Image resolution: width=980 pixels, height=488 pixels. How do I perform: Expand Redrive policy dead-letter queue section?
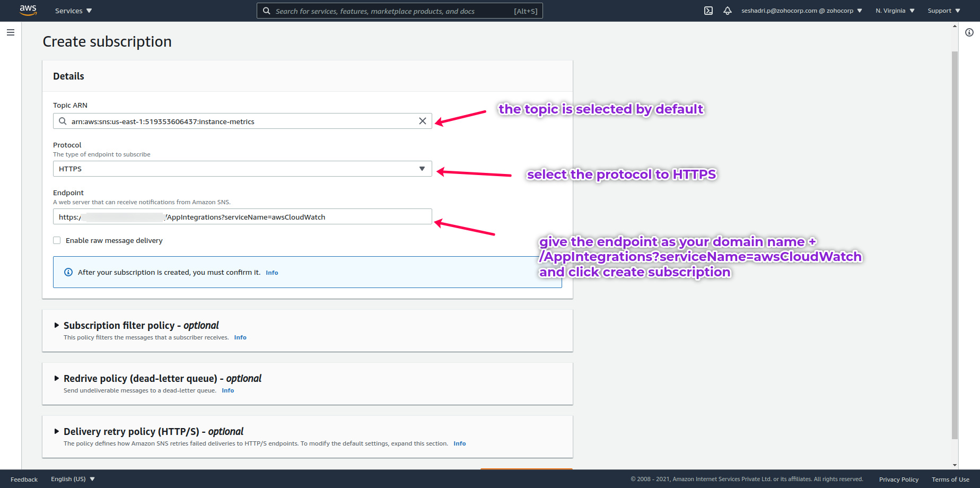click(57, 378)
